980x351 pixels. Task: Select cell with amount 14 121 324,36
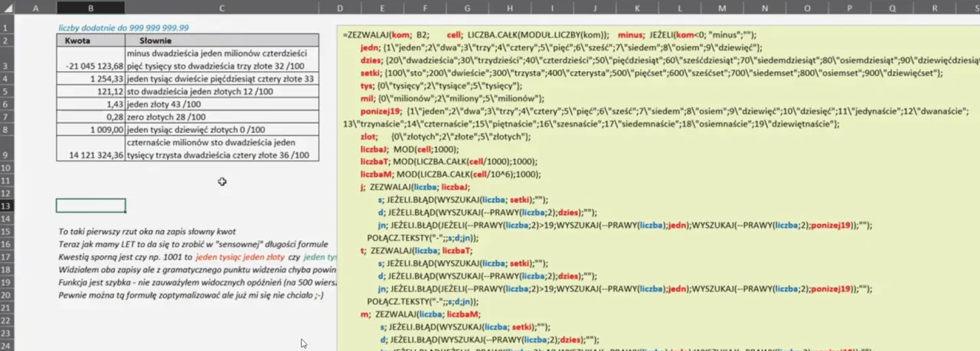[90, 154]
